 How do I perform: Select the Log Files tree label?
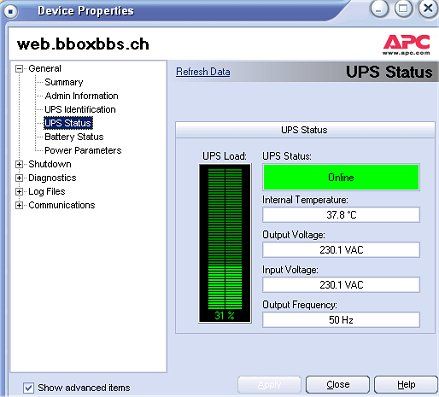[47, 192]
